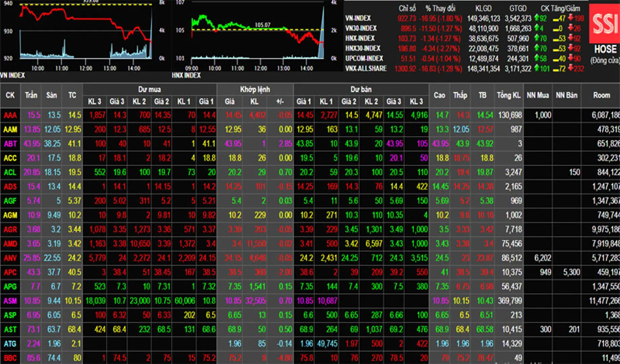
Task: Click the Dư bán header
Action: point(361,89)
